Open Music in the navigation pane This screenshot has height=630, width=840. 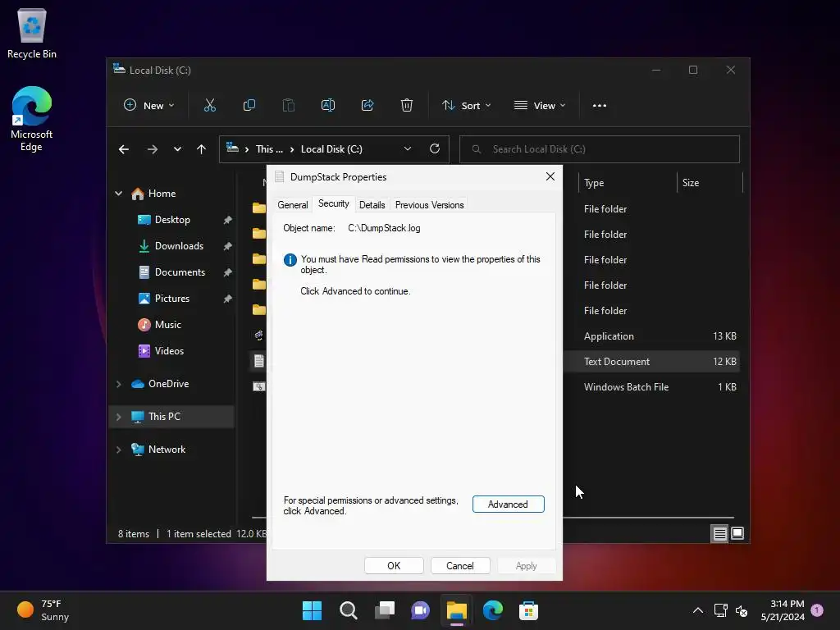(167, 325)
